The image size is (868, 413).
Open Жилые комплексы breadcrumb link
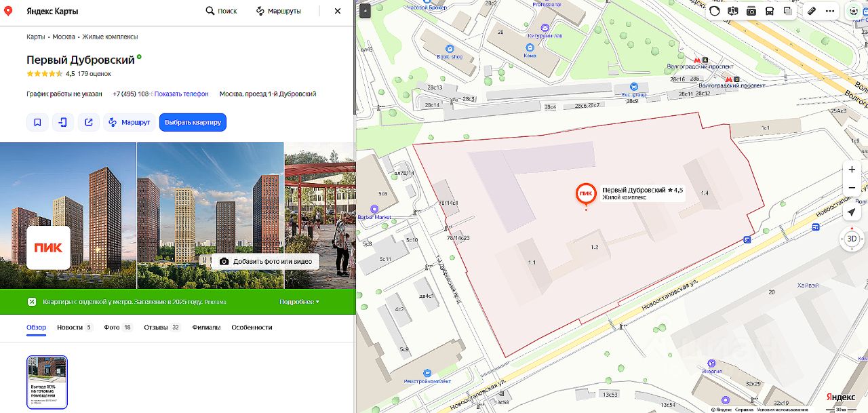(110, 37)
